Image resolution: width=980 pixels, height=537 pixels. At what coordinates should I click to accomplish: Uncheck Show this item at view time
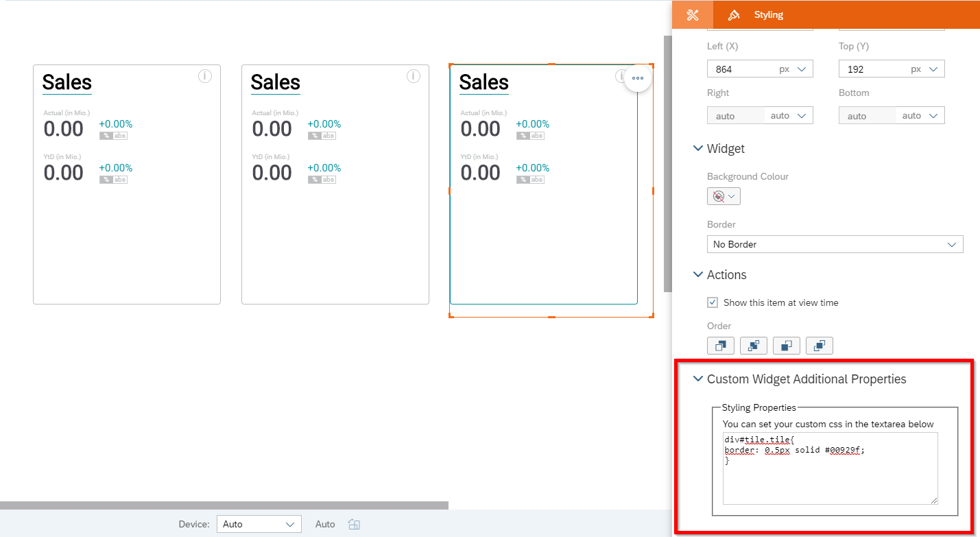coord(713,302)
